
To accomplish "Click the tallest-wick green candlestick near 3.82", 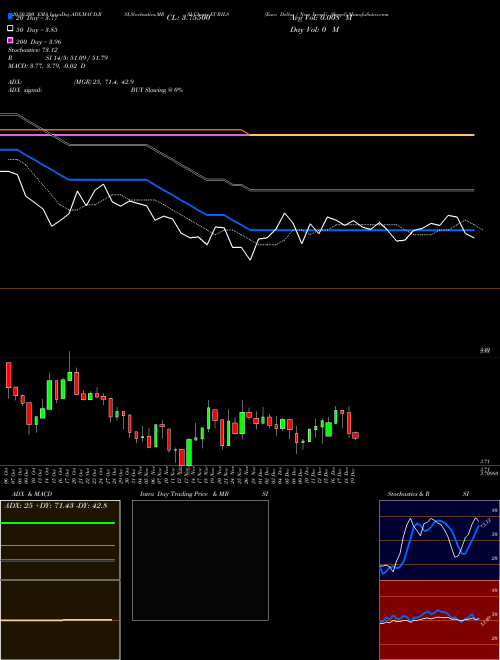I will 69,376.
